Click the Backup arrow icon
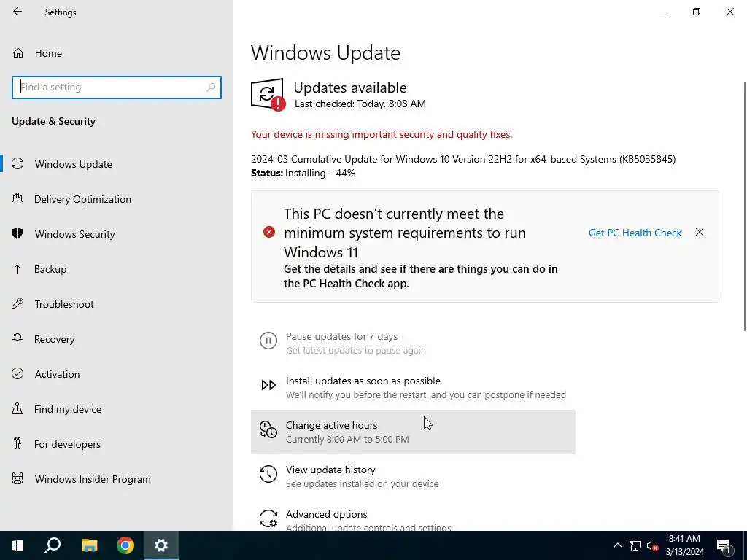Image resolution: width=747 pixels, height=560 pixels. (18, 269)
